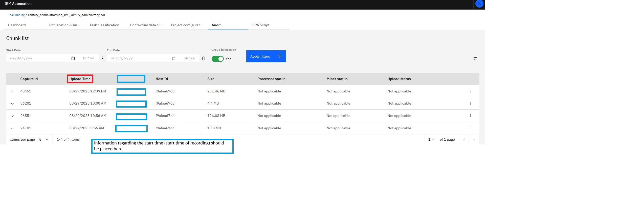Expand row for capture 40451
This screenshot has height=199, width=644.
tap(12, 91)
